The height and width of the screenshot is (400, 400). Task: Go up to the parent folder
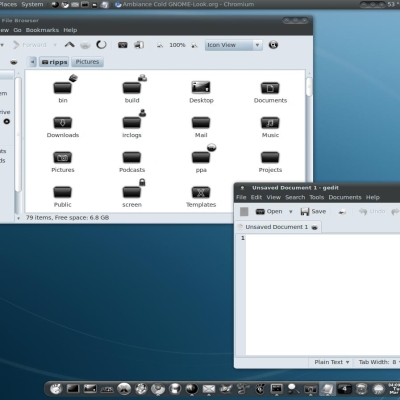(x=69, y=45)
